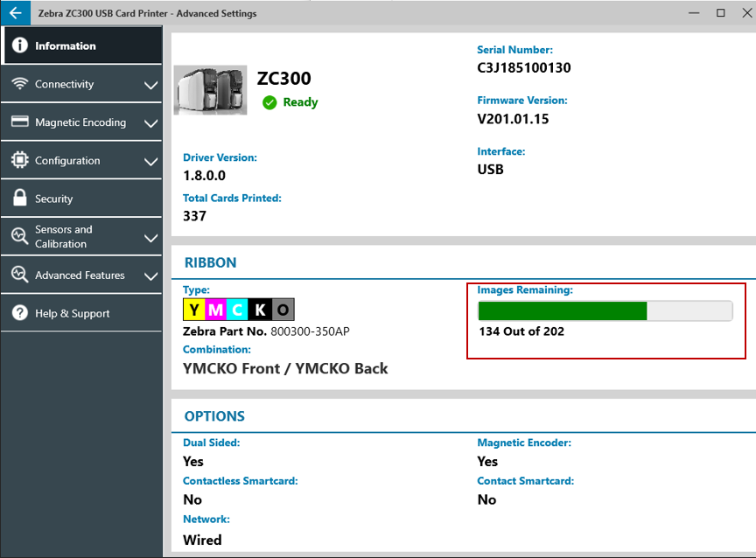Viewport: 756px width, 558px height.
Task: Click the Images Remaining progress bar
Action: [x=605, y=310]
